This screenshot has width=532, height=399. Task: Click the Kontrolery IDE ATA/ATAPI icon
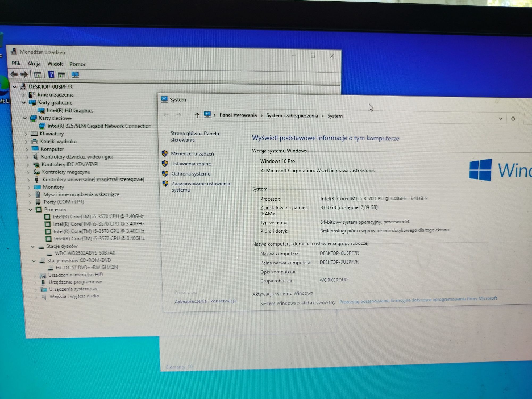click(36, 164)
